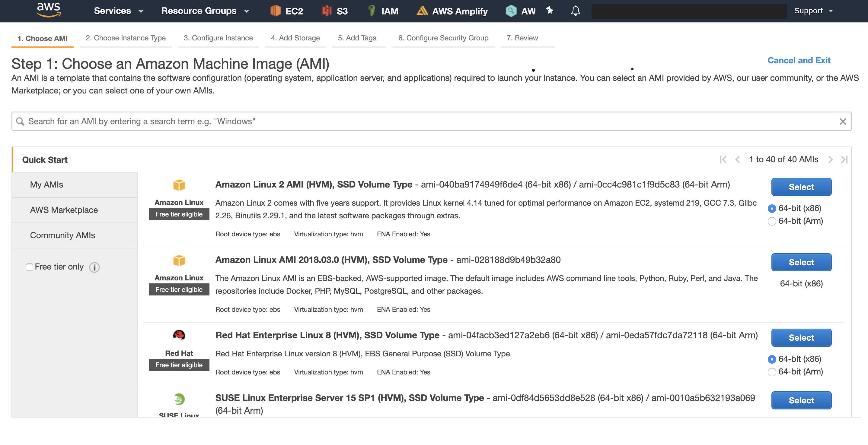
Task: Select the Amazon Linux 2 AMI
Action: click(801, 187)
